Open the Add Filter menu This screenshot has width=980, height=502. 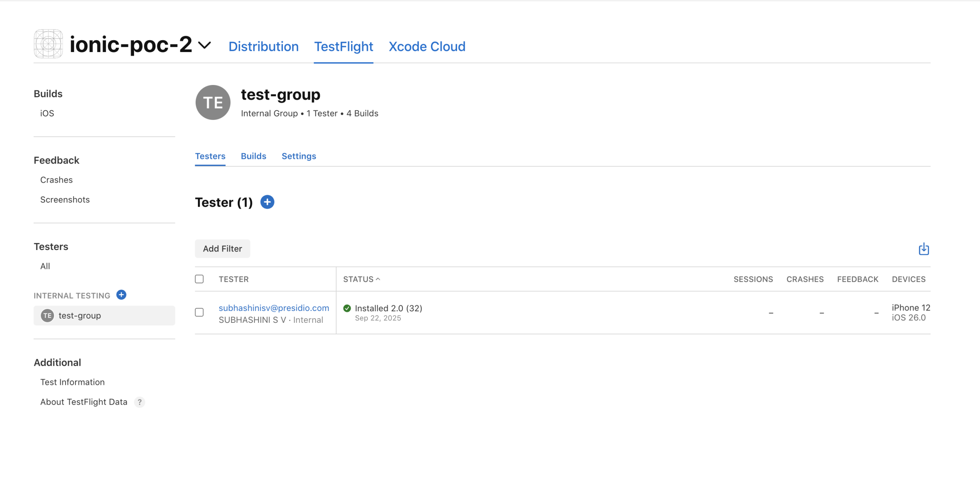pyautogui.click(x=222, y=249)
